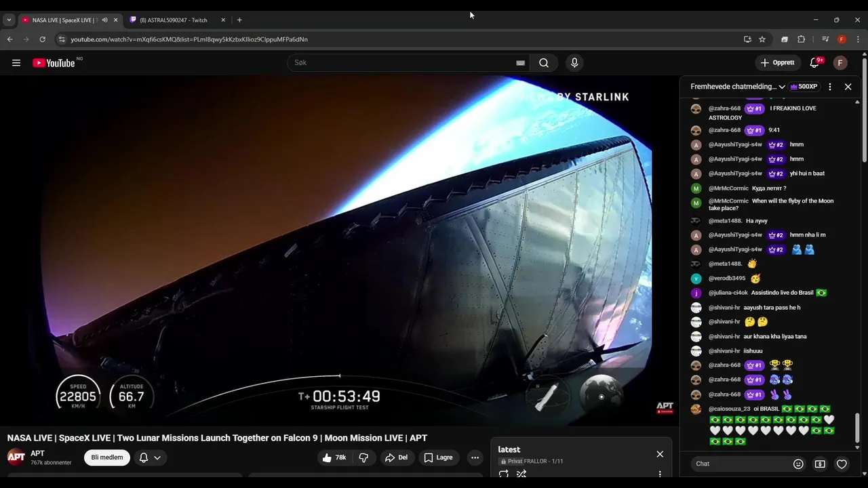The height and width of the screenshot is (488, 868).
Task: Click the address bar URL
Action: point(189,39)
